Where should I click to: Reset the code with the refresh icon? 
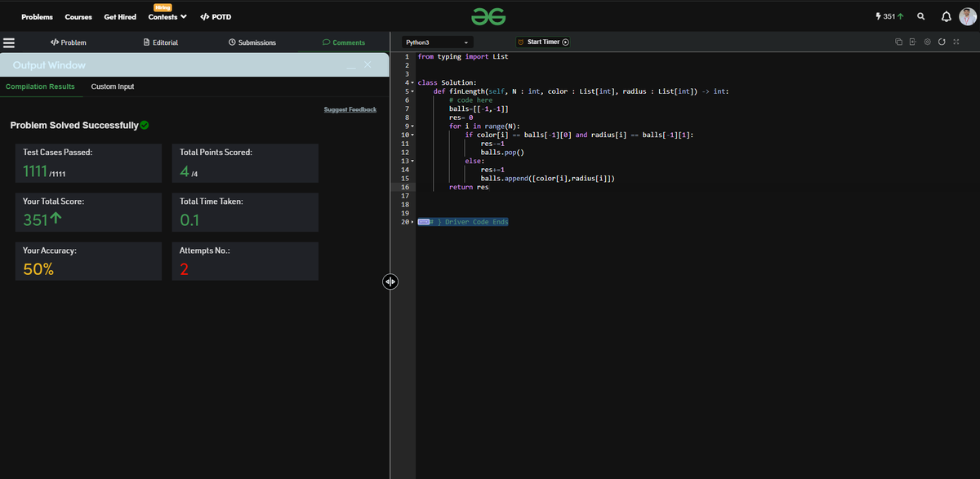(942, 42)
